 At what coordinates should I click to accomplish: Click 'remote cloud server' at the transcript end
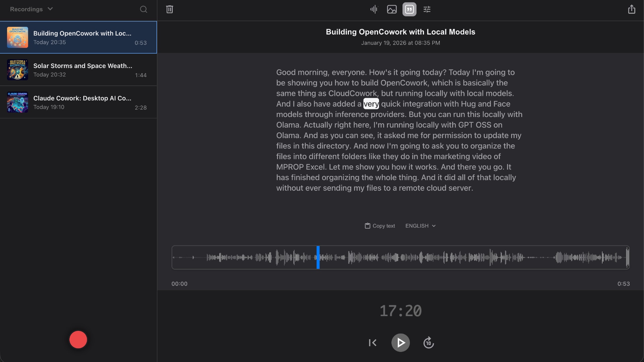point(436,188)
